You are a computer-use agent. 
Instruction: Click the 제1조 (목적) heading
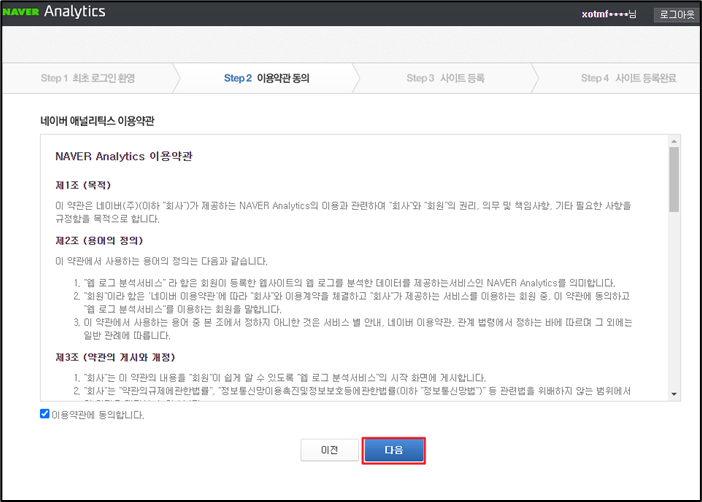point(83,185)
